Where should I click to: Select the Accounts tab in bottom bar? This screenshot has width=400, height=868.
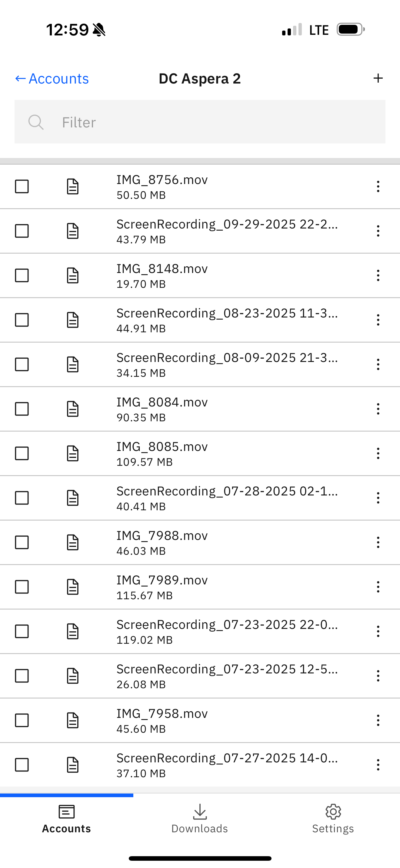(66, 818)
